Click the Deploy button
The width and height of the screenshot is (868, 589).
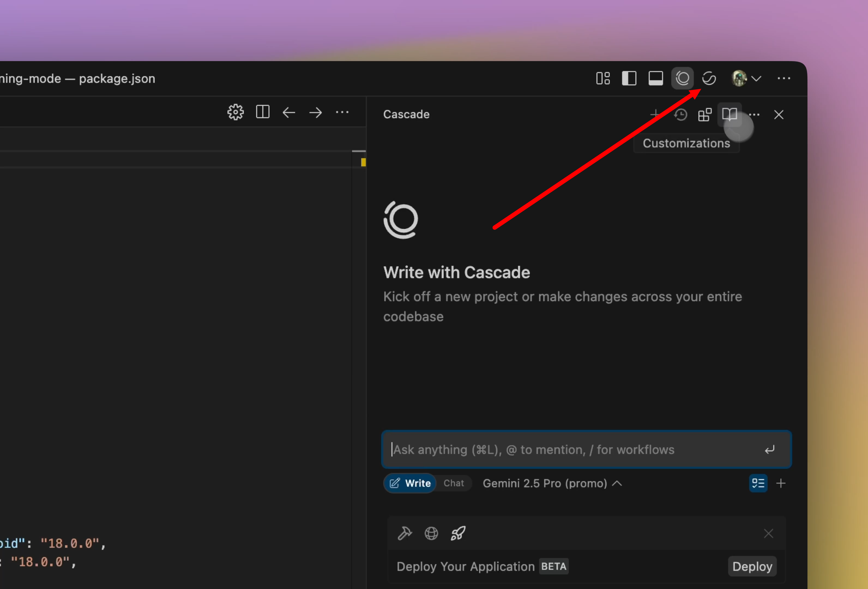pos(752,567)
